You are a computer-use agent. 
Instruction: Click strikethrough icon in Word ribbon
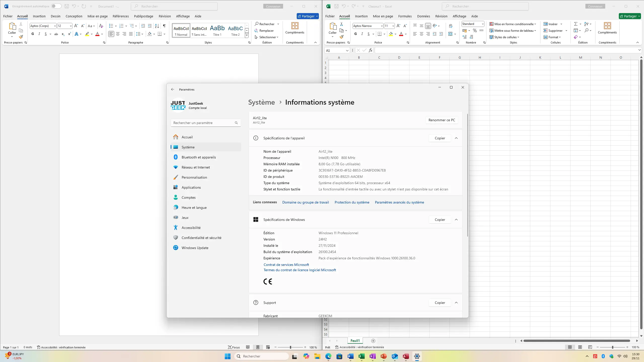pyautogui.click(x=56, y=34)
